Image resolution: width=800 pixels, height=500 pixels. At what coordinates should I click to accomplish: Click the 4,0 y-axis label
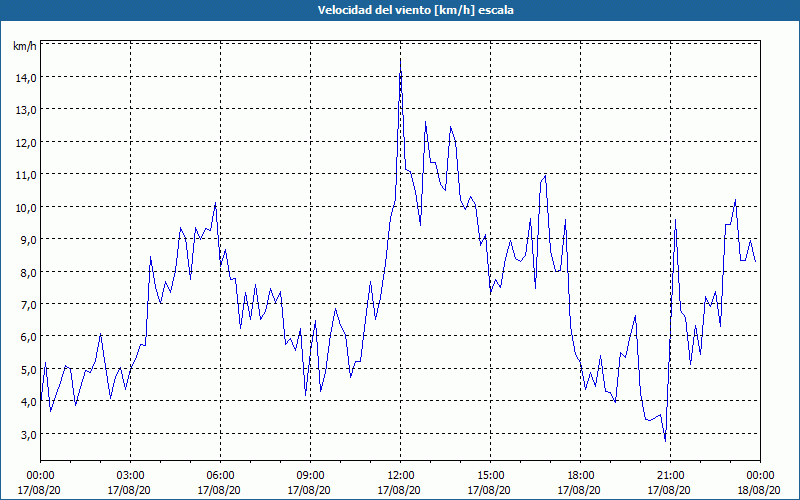pyautogui.click(x=28, y=402)
